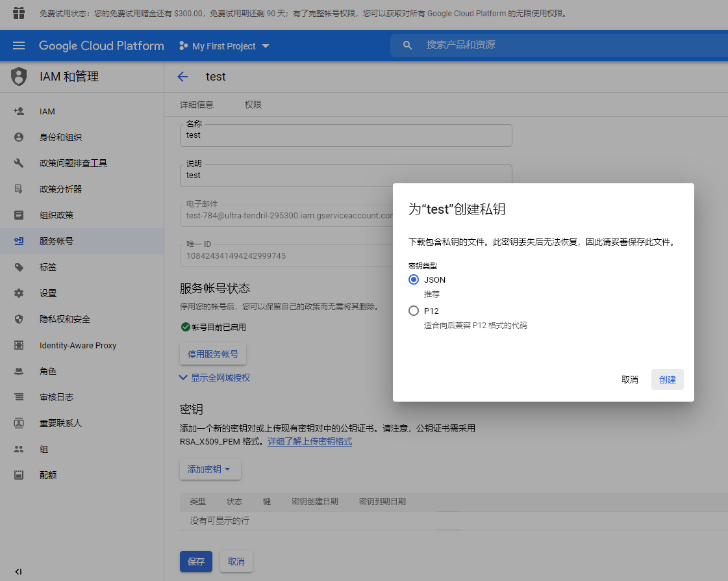This screenshot has height=581, width=728.
Task: Open the 详细了解上传密钥格式 link
Action: coord(310,441)
